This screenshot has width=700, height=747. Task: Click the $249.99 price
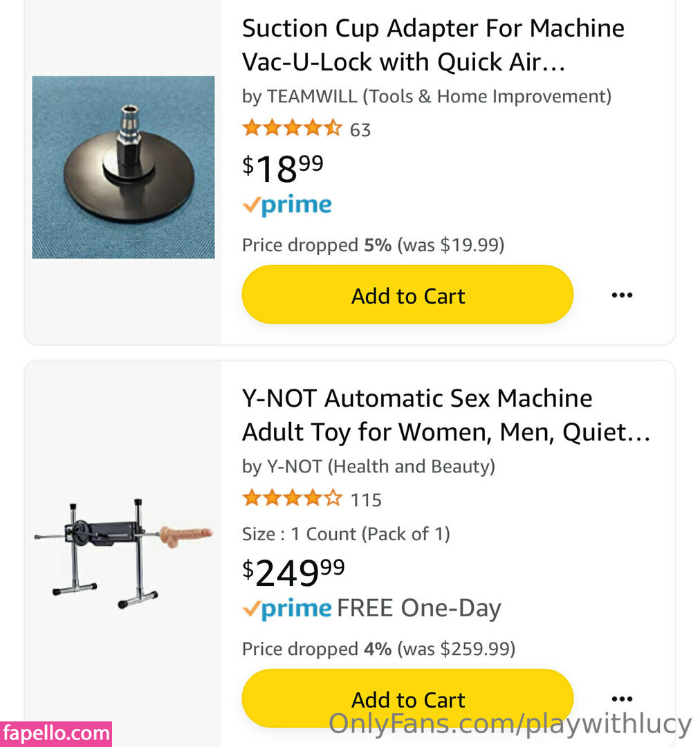[x=293, y=572]
